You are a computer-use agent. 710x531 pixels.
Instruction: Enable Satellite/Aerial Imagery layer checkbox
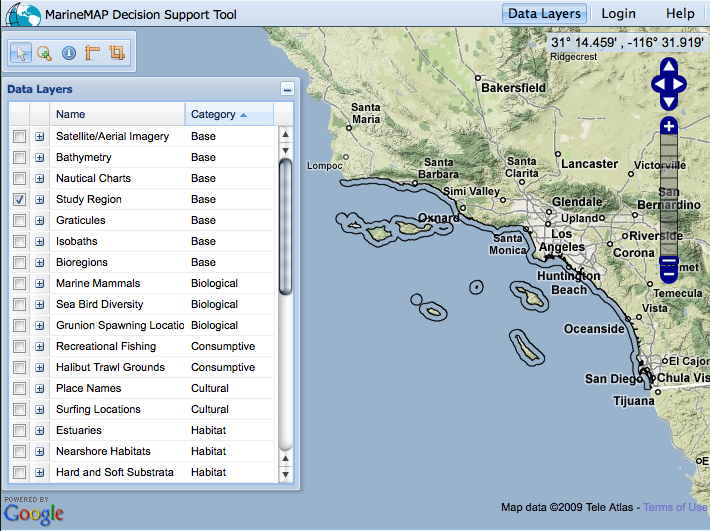coord(19,136)
